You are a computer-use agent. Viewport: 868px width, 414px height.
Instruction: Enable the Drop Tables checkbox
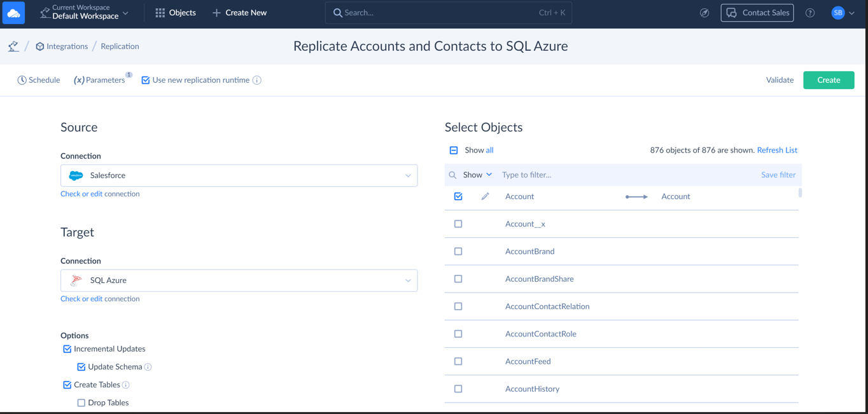[81, 403]
